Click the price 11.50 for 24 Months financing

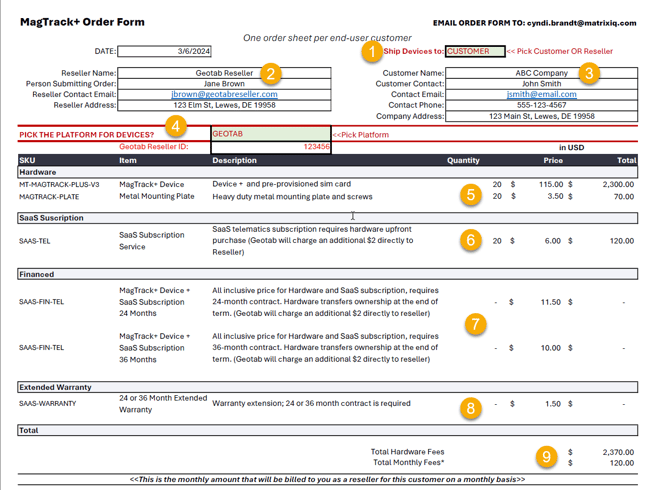click(x=551, y=302)
